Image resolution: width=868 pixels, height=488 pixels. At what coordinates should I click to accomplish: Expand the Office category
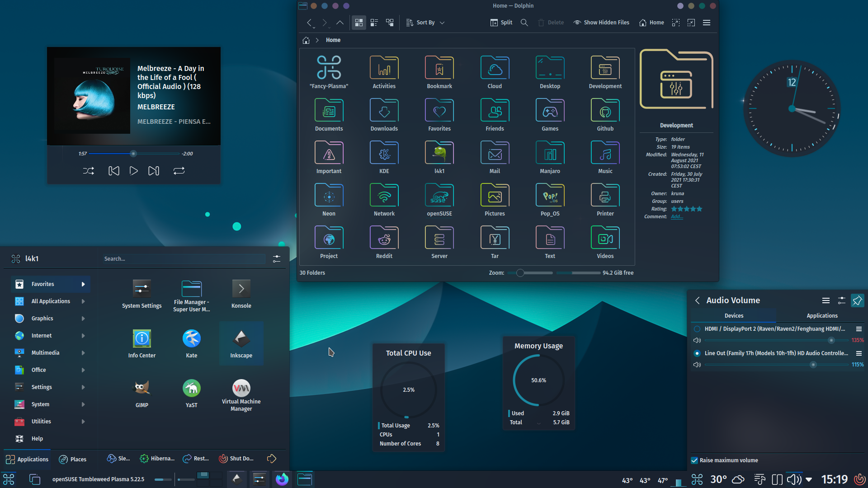[50, 370]
